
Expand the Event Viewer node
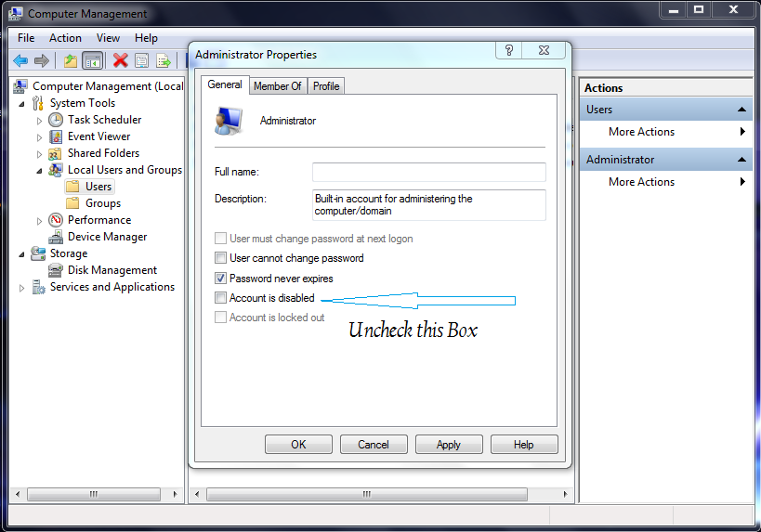pos(39,137)
